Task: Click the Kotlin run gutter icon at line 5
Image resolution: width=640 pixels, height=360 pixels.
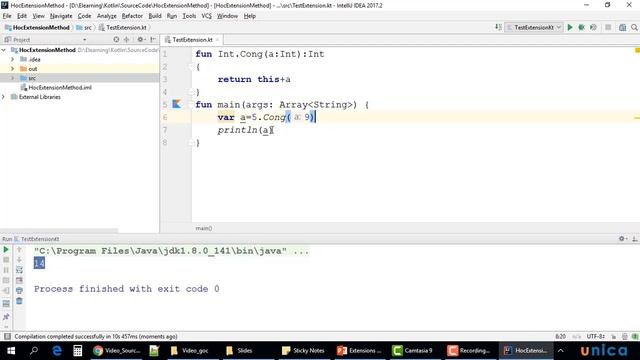Action: (176, 104)
